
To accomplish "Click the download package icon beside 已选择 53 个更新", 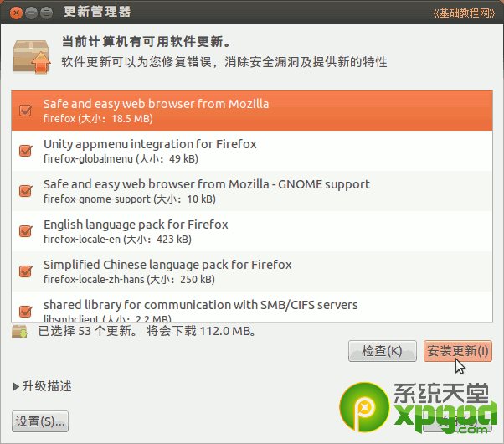I will [19, 332].
